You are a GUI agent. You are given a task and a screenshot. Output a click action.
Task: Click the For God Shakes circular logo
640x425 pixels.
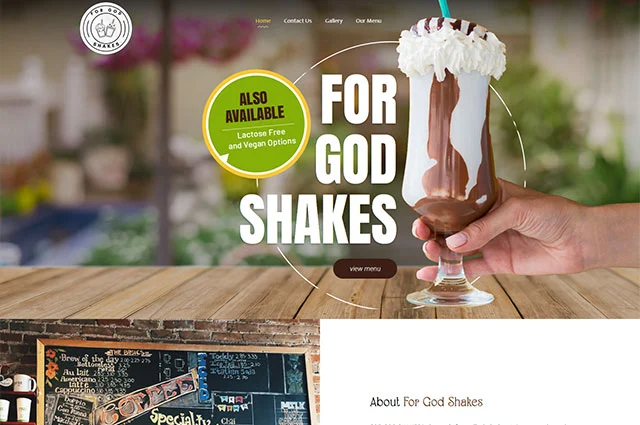point(106,28)
